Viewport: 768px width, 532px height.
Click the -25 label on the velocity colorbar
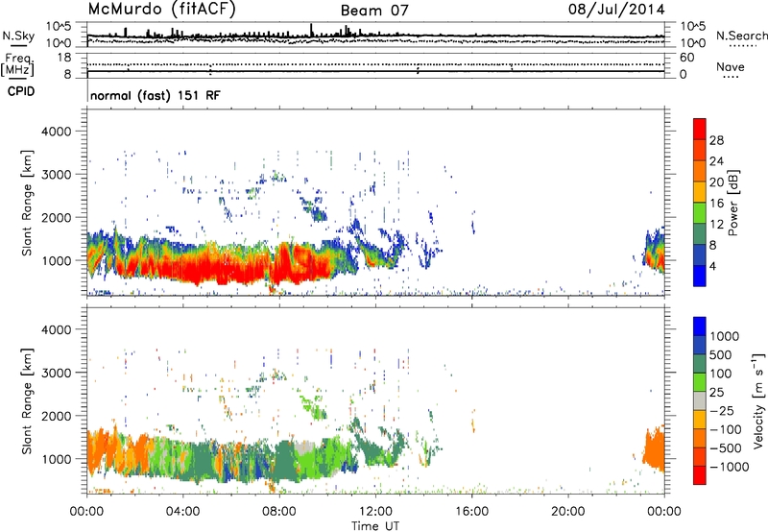[722, 410]
